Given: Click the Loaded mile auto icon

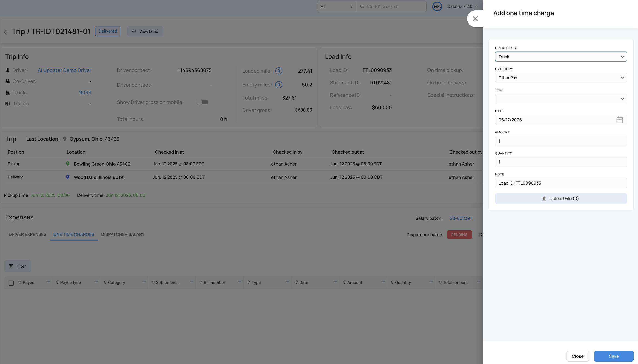Looking at the screenshot, I should [279, 71].
